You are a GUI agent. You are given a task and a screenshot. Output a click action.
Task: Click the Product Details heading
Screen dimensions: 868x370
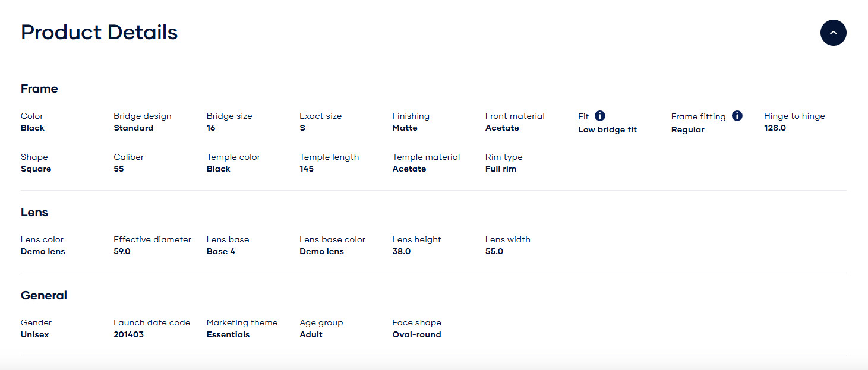click(x=99, y=32)
